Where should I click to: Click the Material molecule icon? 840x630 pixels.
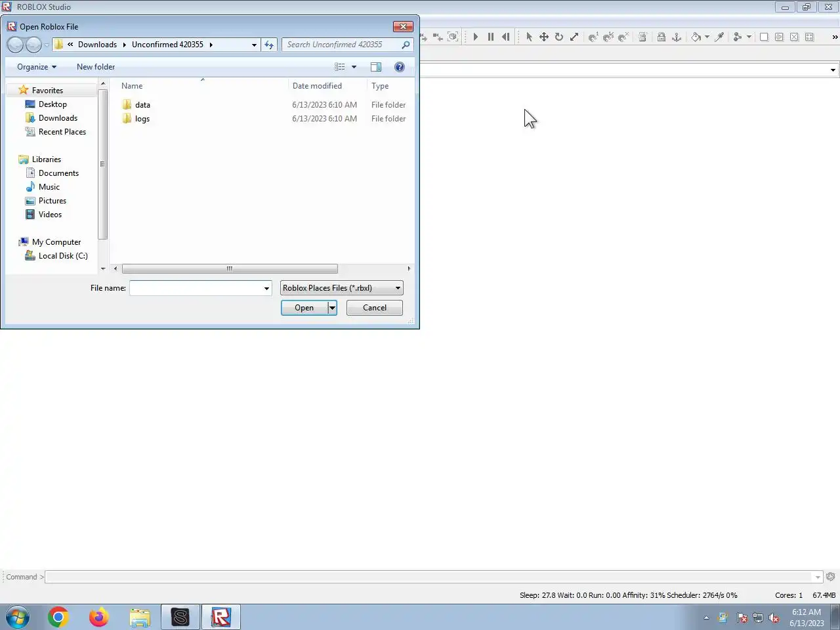click(x=738, y=37)
